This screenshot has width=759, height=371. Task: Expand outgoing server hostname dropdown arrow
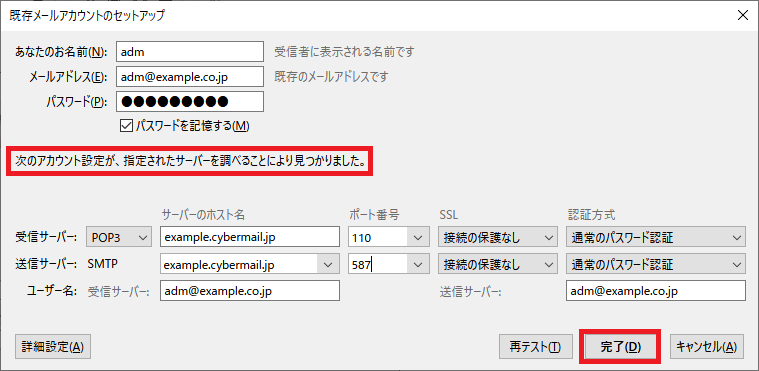click(328, 265)
